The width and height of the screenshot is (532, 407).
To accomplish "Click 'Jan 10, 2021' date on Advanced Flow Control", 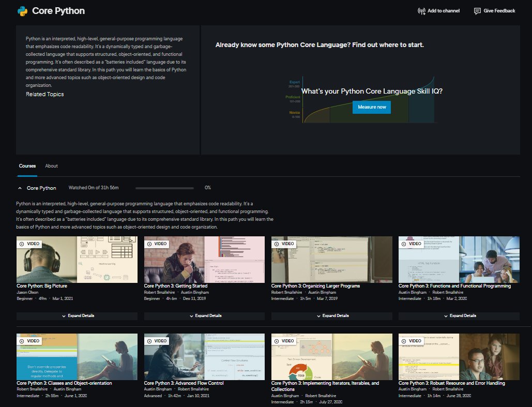I will (198, 396).
